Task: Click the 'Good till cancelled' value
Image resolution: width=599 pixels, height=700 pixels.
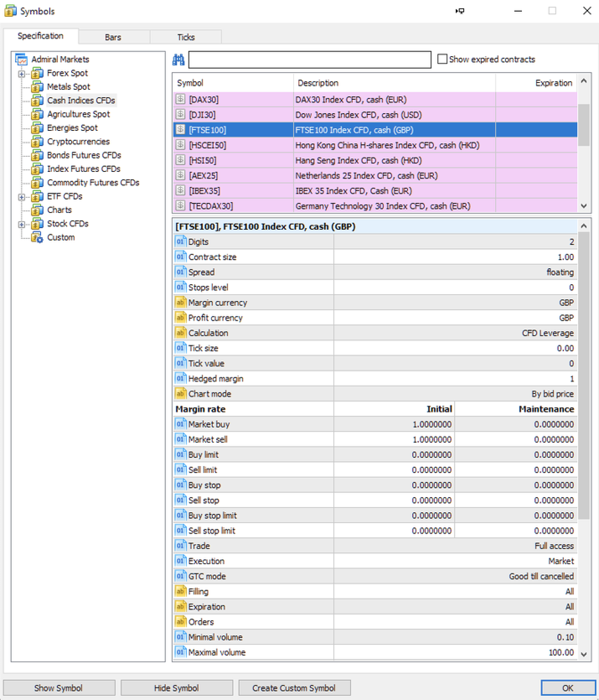Action: coord(541,576)
